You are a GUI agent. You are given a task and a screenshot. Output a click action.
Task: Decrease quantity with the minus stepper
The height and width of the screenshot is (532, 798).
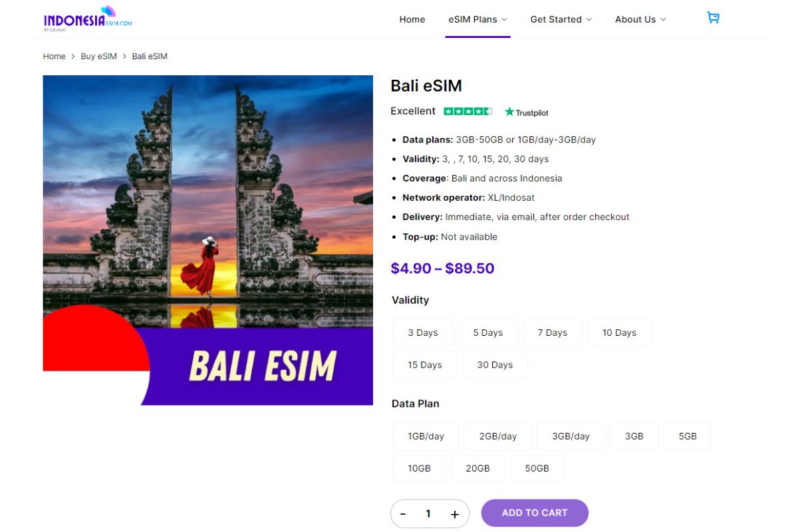pyautogui.click(x=403, y=513)
